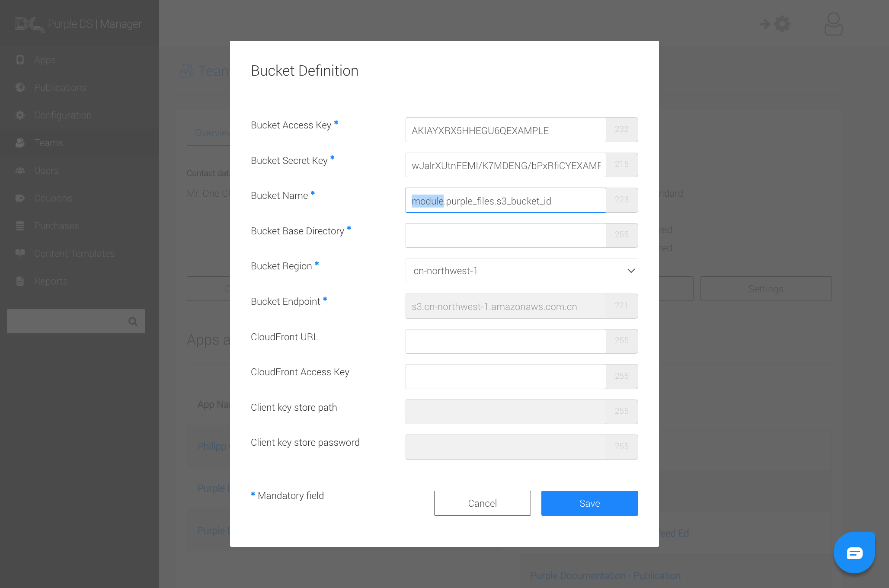Viewport: 889px width, 588px height.
Task: Focus the Bucket Secret Key field
Action: coord(505,165)
